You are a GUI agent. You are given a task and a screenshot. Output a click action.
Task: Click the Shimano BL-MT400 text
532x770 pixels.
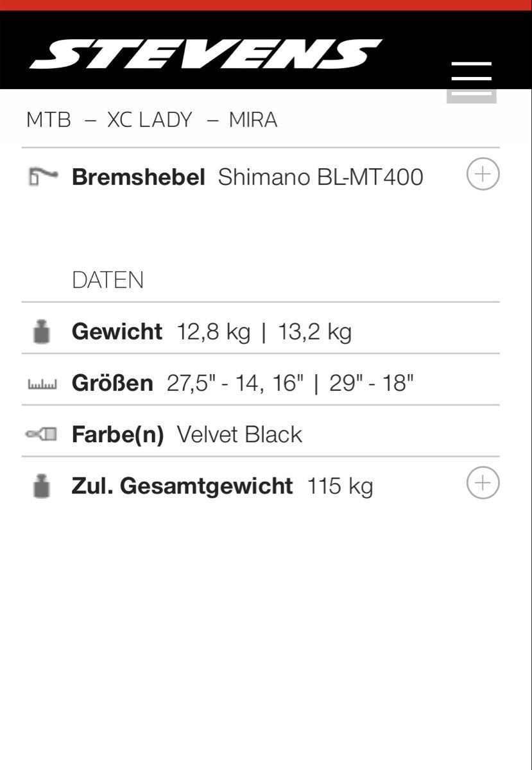[x=321, y=177]
